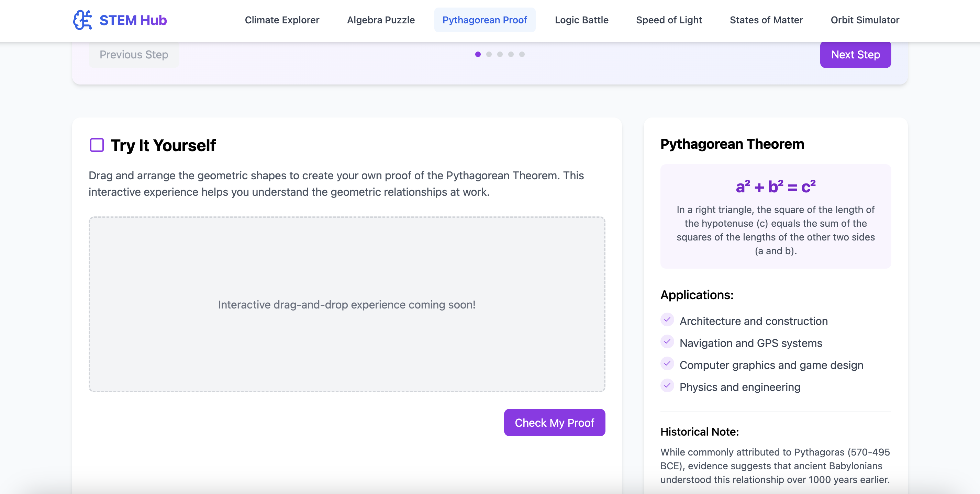Open the Orbit Simulator tab
Image resolution: width=980 pixels, height=494 pixels.
pos(865,20)
